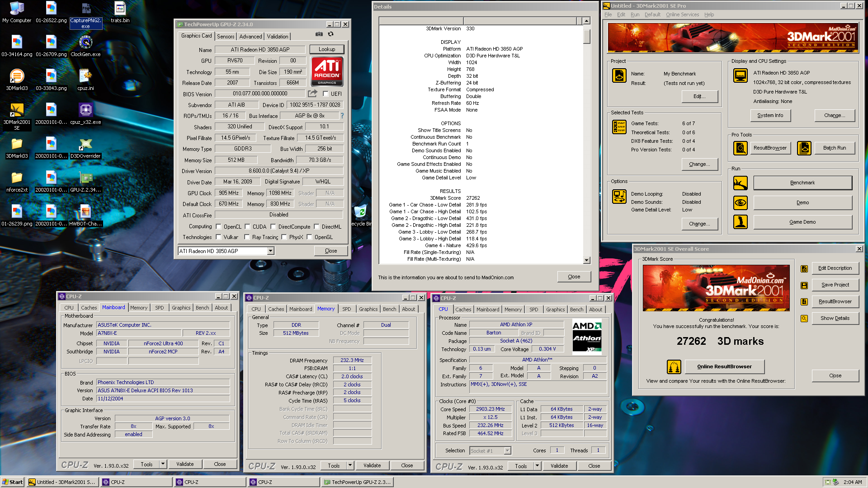Click GPU-Z screenshot camera icon
The image size is (868, 488).
[319, 34]
